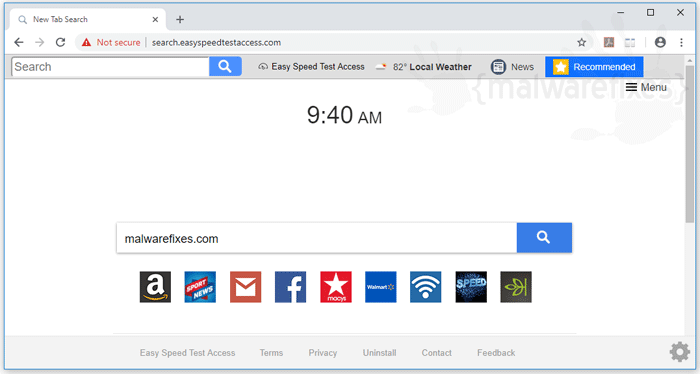Click the page settings gear icon

(x=679, y=352)
